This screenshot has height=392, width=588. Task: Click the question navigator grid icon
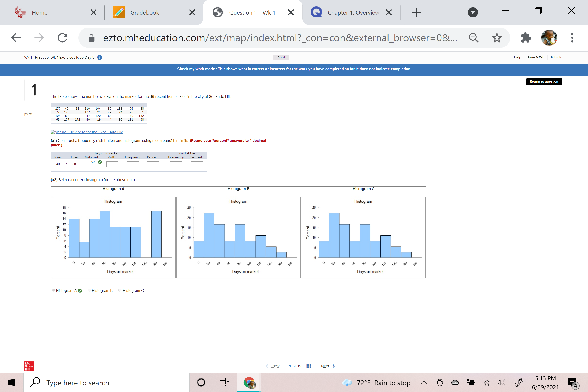click(x=308, y=366)
